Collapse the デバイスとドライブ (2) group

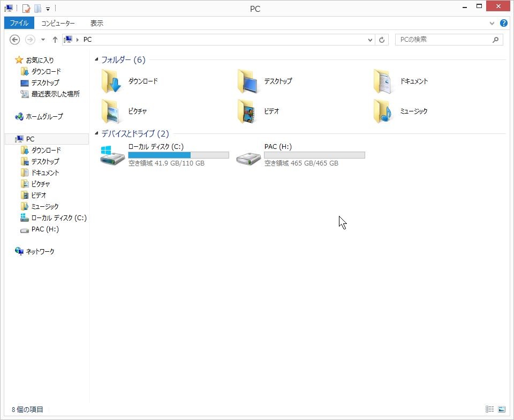[96, 133]
